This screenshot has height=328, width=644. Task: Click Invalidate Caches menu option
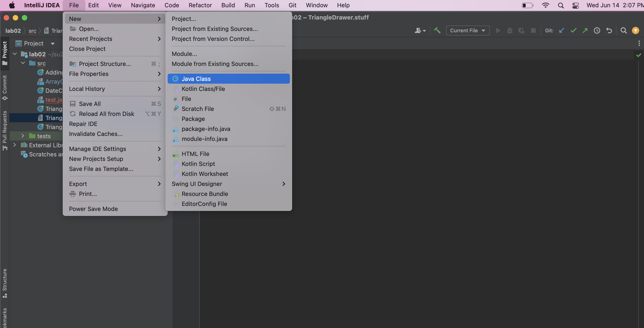(96, 133)
